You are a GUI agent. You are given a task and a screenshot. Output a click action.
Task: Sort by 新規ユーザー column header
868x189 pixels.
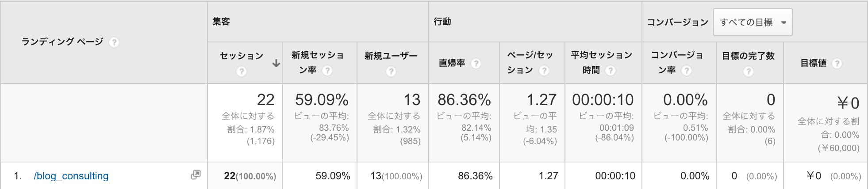point(391,56)
